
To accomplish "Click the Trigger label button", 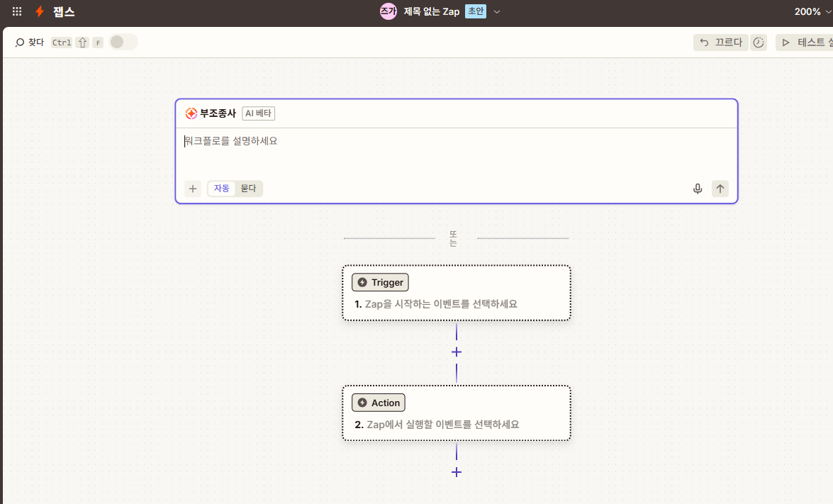I will [381, 283].
